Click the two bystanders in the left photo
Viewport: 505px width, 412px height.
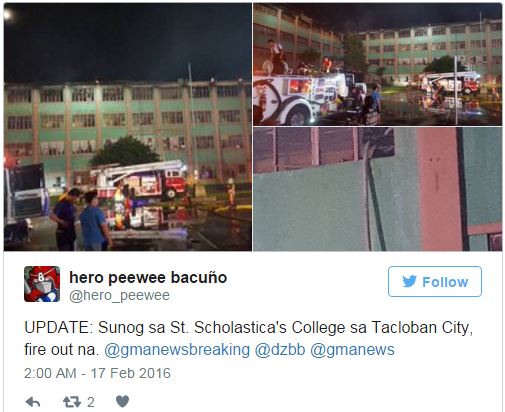coord(80,219)
